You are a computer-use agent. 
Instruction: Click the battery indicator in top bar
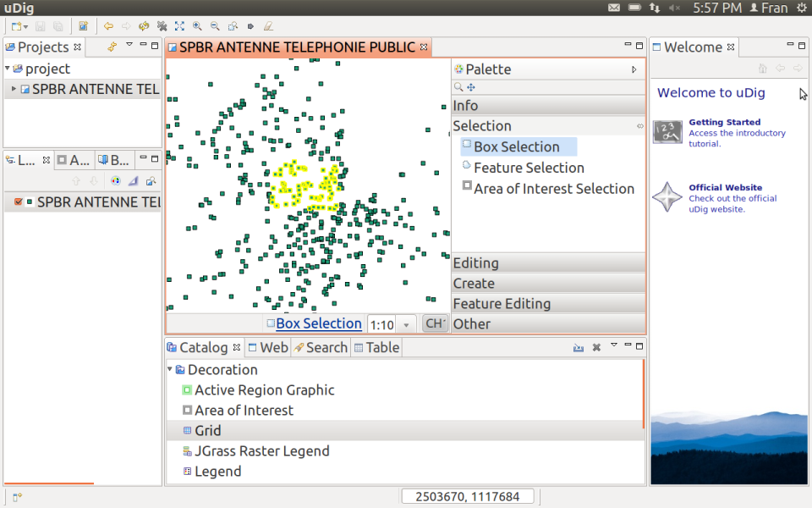[x=634, y=8]
